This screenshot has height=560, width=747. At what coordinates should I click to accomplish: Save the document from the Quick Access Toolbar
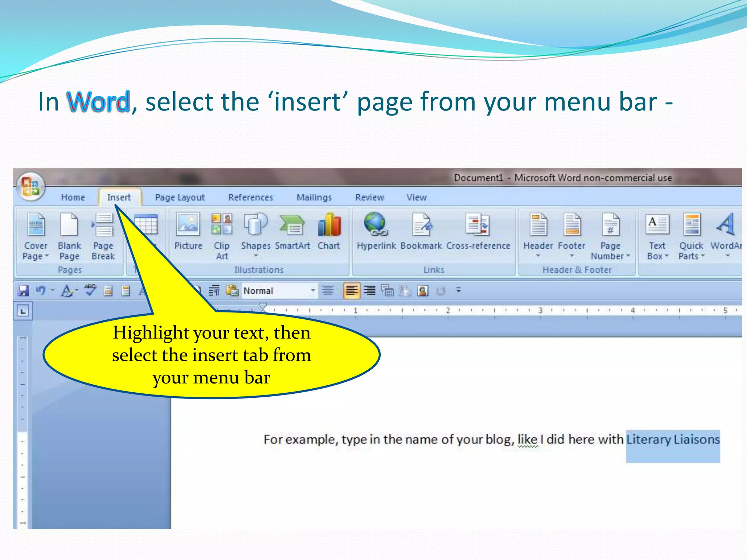(23, 291)
